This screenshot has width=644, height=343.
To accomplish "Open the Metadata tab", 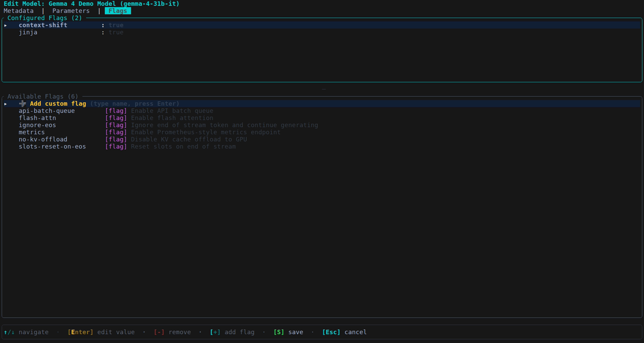I will pyautogui.click(x=18, y=11).
